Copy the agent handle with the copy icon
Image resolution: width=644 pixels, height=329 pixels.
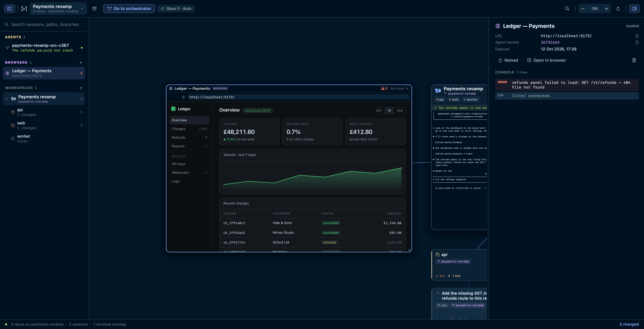click(637, 43)
